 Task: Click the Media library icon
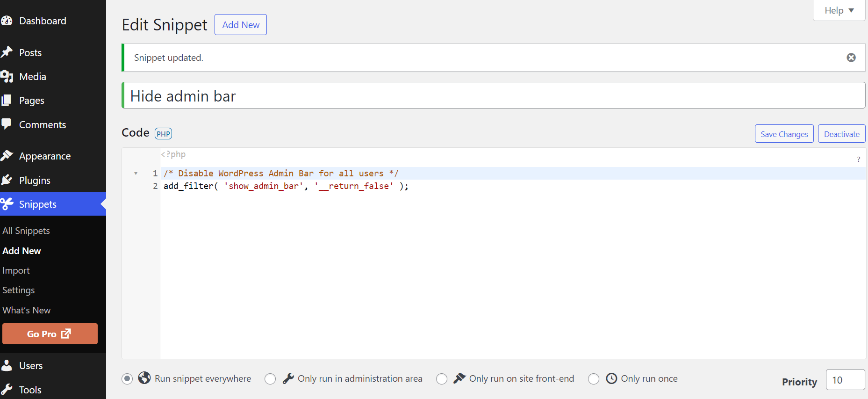[x=7, y=76]
